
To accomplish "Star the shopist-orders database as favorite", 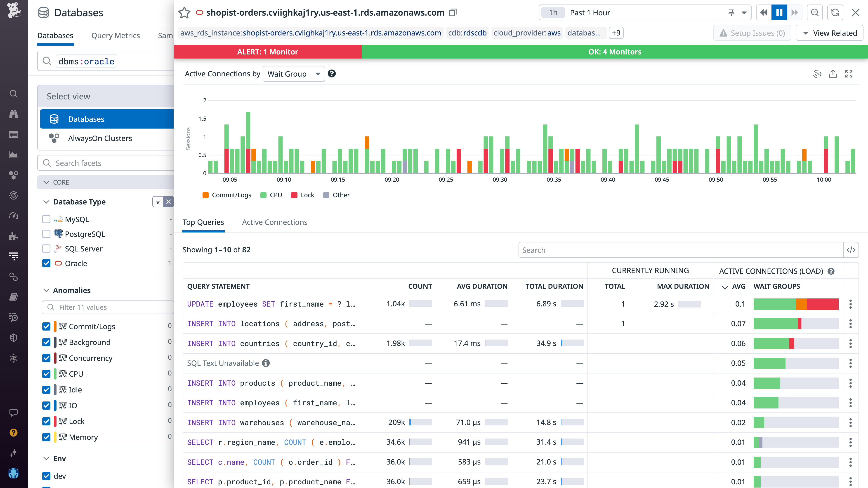I will click(x=184, y=12).
